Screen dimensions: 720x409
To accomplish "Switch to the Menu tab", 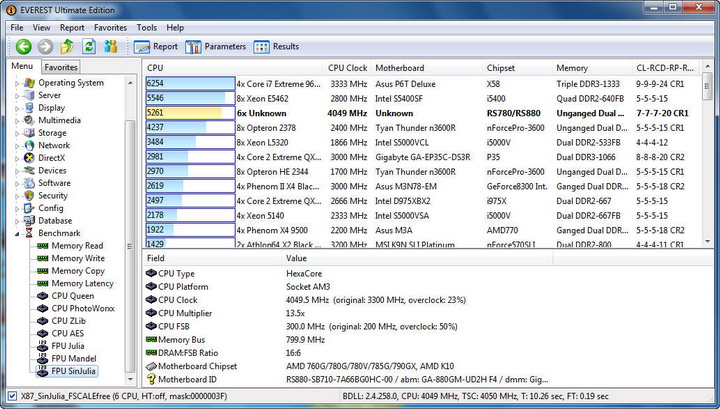I will pyautogui.click(x=22, y=66).
